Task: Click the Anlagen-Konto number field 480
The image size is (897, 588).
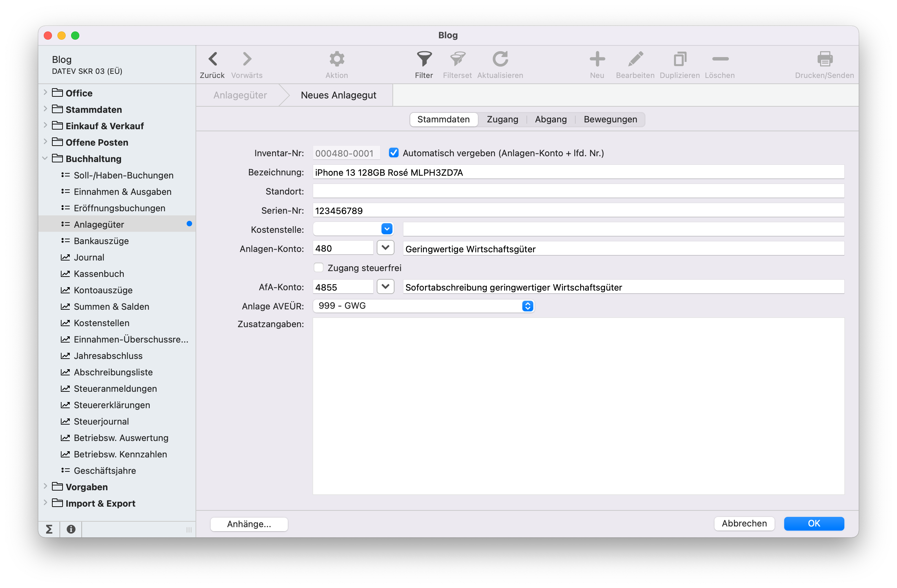Action: (x=343, y=249)
